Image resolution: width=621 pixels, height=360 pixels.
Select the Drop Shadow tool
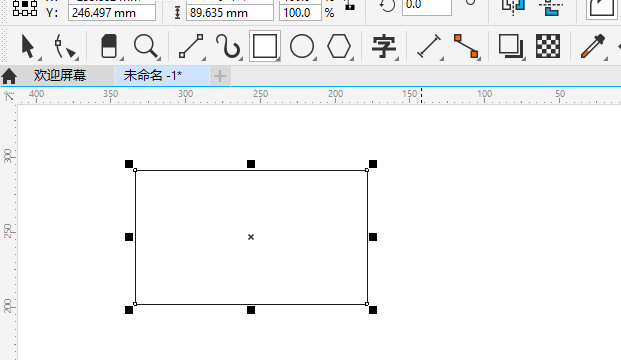(511, 46)
